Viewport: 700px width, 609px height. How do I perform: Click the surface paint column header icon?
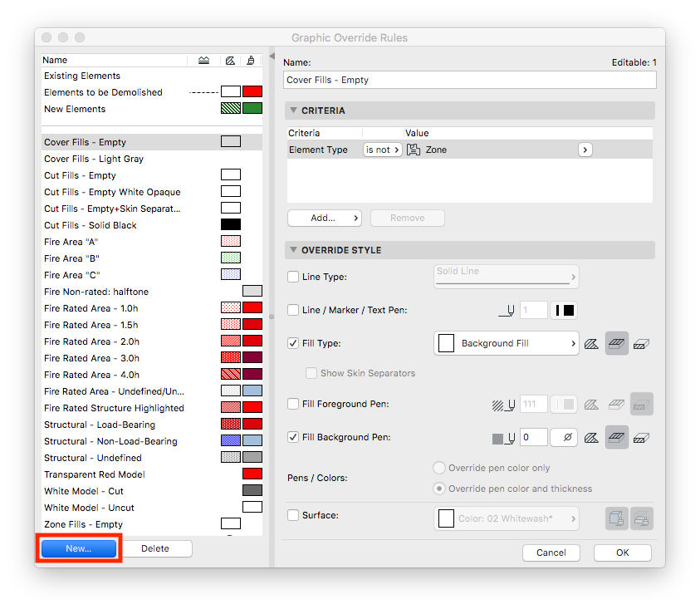(x=251, y=61)
